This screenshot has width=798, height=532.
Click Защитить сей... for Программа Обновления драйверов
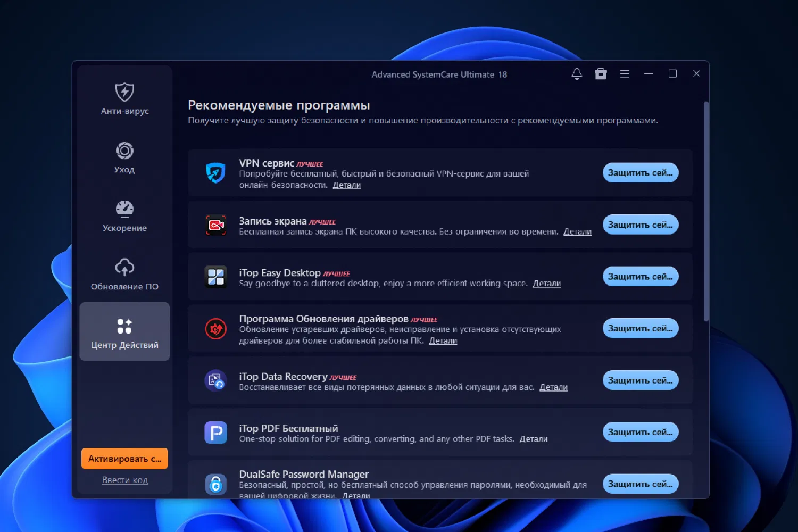tap(641, 328)
